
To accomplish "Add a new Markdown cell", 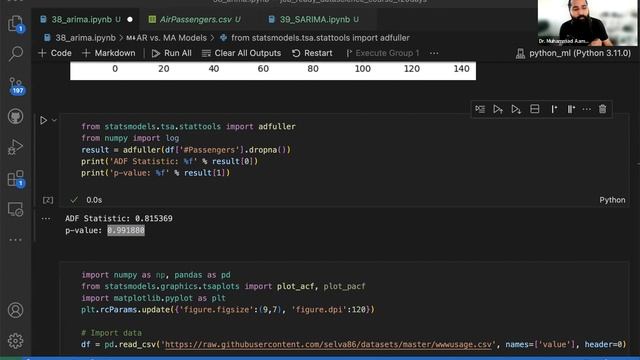I will point(109,53).
